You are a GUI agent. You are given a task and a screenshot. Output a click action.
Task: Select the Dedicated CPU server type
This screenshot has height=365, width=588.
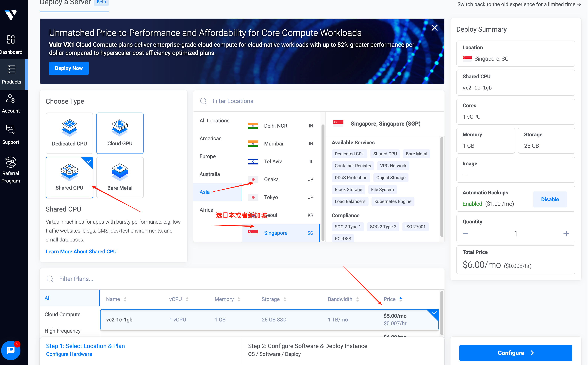click(x=70, y=133)
